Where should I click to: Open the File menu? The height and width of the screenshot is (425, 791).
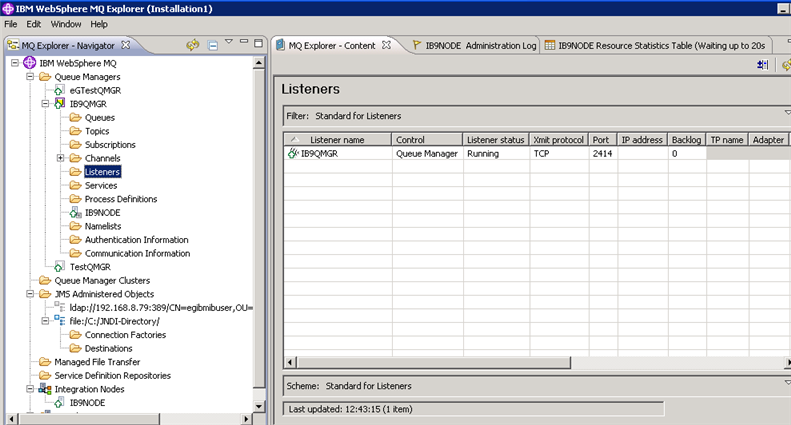(x=11, y=24)
